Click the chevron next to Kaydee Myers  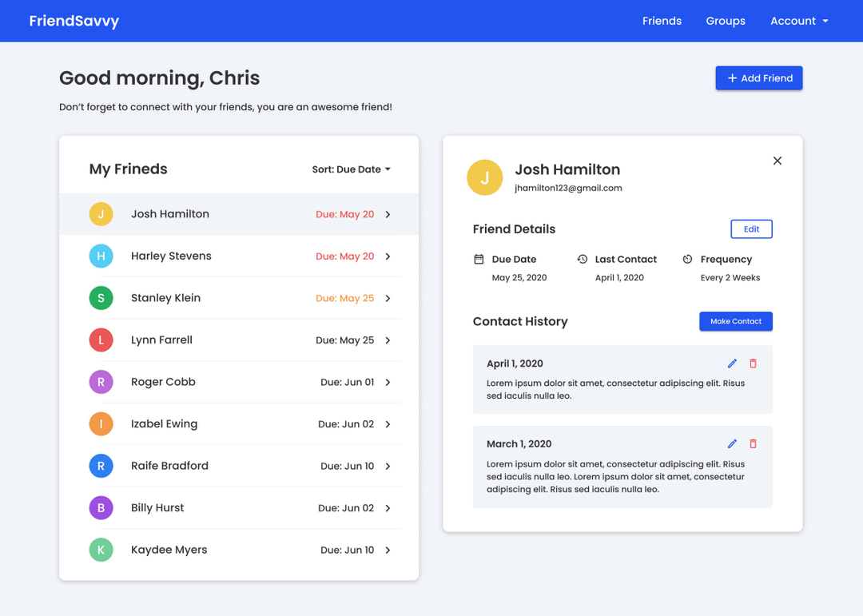tap(388, 550)
